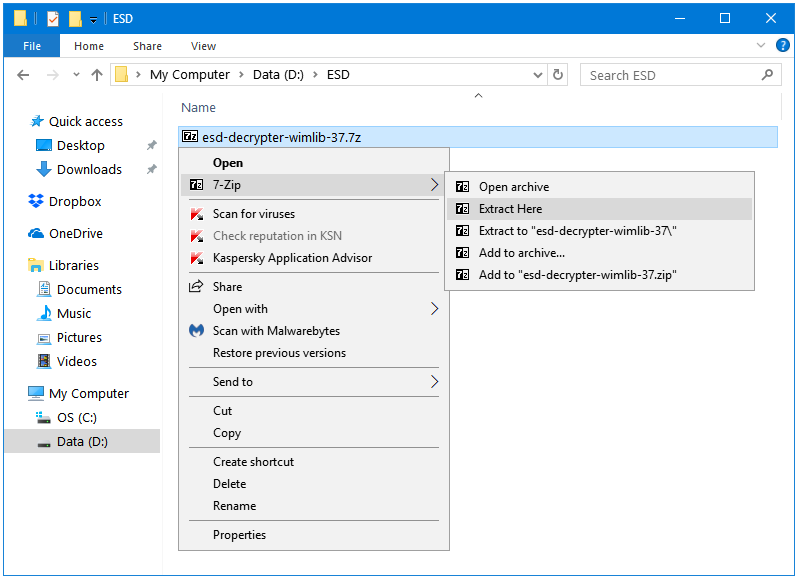Open Properties from the context menu
The image size is (798, 578).
pyautogui.click(x=314, y=535)
